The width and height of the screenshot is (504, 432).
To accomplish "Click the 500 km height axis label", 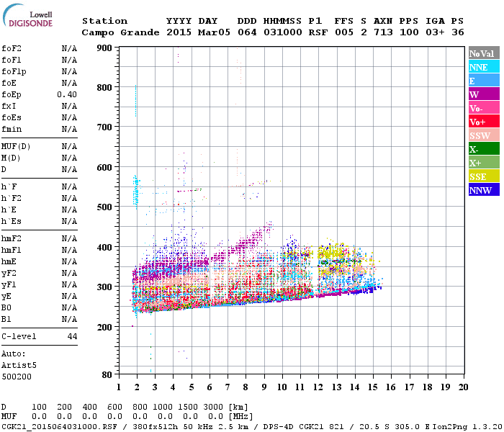I will [x=104, y=207].
